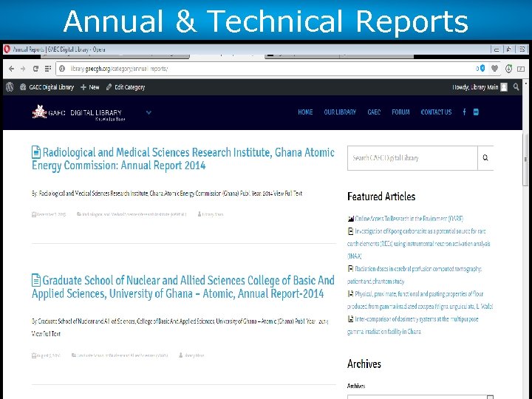
Task: Click the Opera logo in title bar
Action: (7, 50)
